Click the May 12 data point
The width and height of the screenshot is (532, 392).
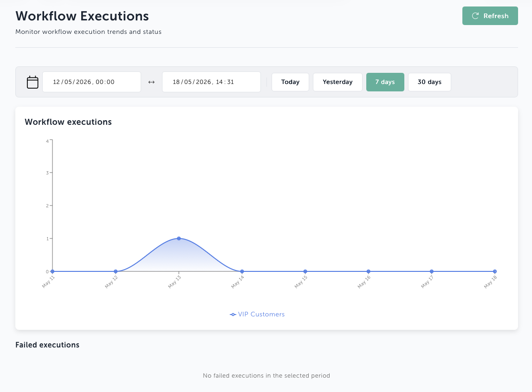(x=116, y=271)
